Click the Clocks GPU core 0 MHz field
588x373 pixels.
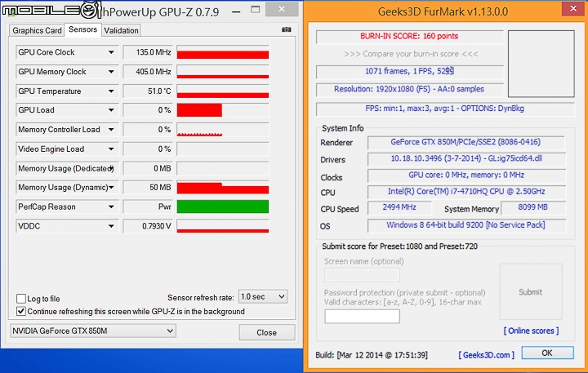(x=465, y=175)
